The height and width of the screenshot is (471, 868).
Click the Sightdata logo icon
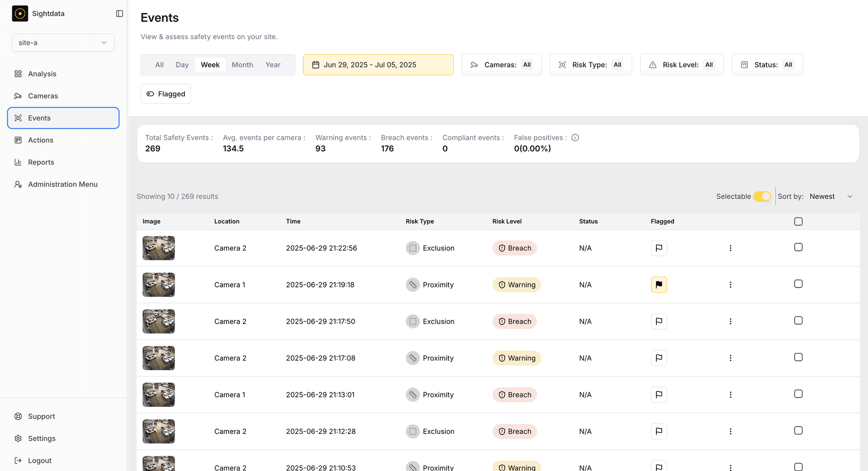click(20, 14)
